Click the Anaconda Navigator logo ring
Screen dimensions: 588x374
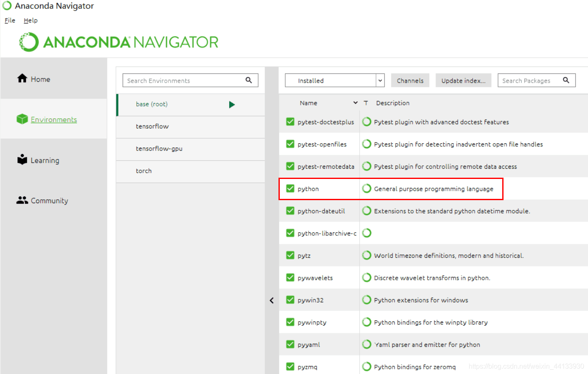(x=29, y=42)
